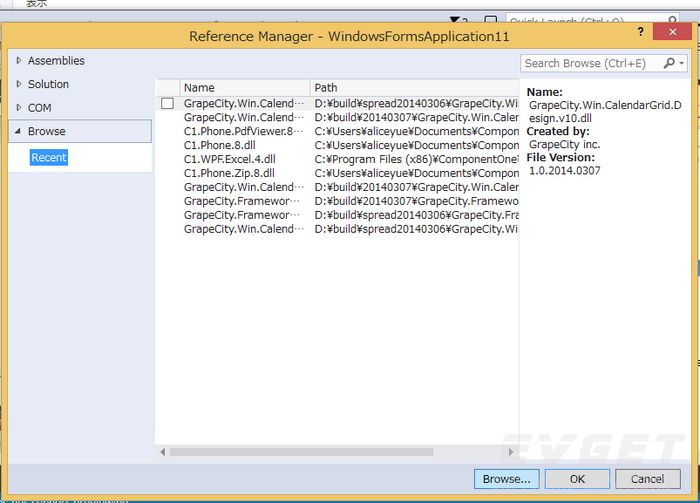
Task: Click the search magnifier icon
Action: pos(669,63)
